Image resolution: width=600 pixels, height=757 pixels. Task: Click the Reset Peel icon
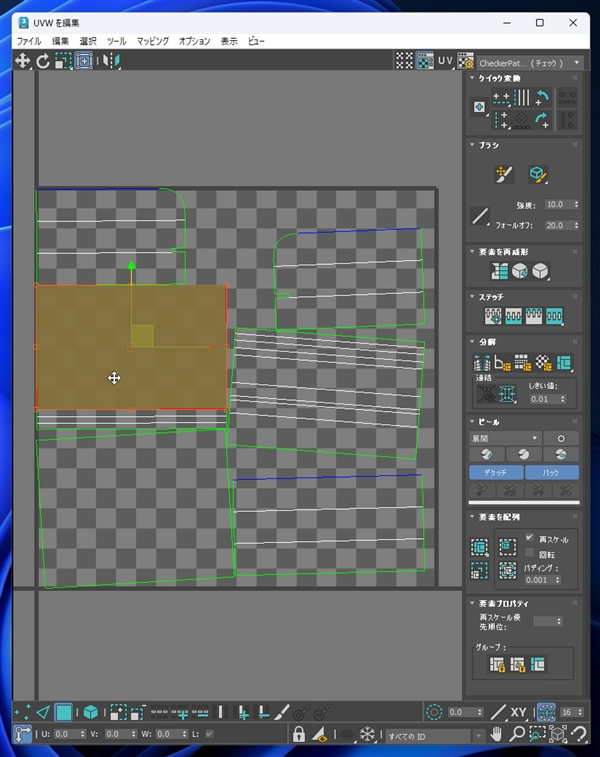tap(560, 454)
